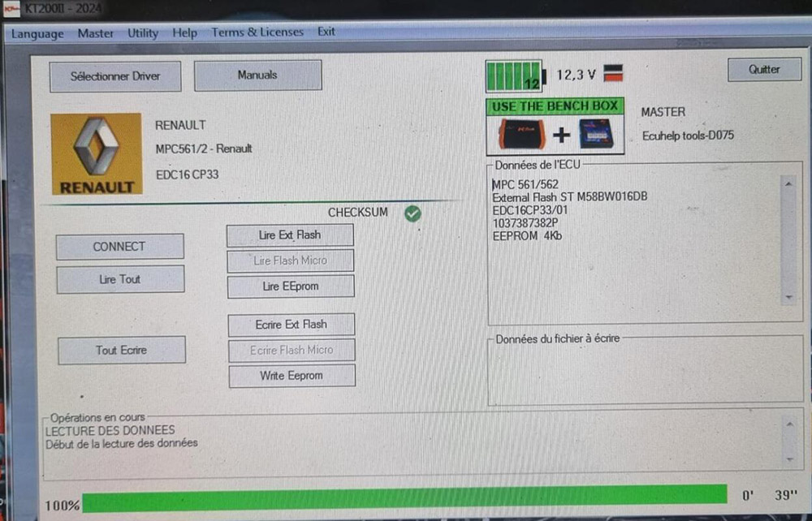
Task: Open the Language menu
Action: pyautogui.click(x=37, y=34)
